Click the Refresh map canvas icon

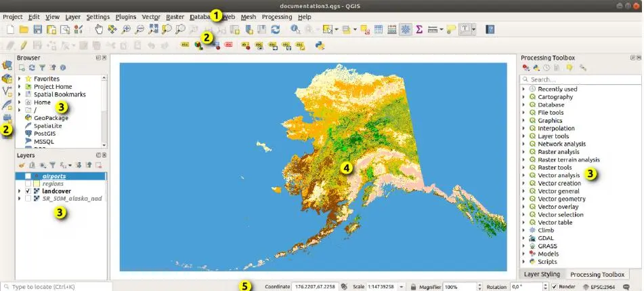coord(276,30)
